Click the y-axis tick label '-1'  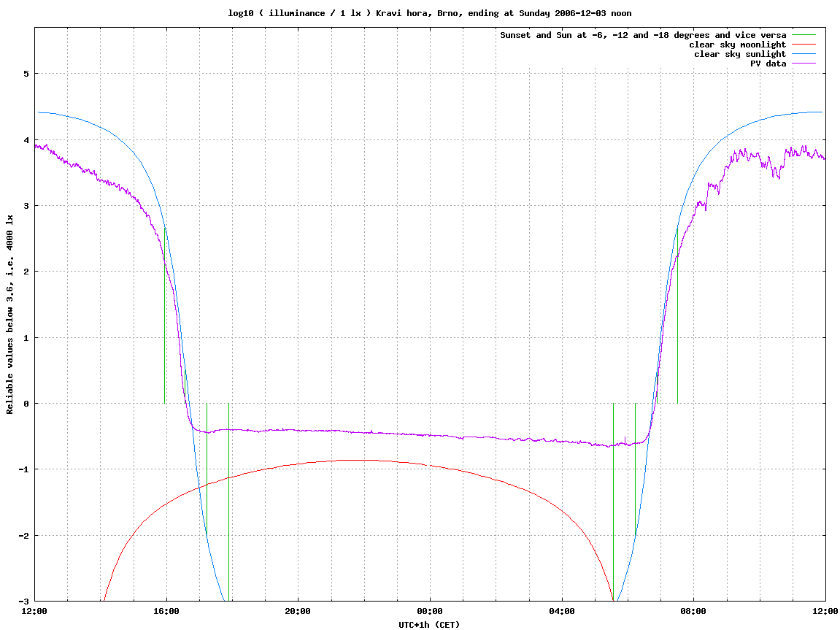coord(24,469)
